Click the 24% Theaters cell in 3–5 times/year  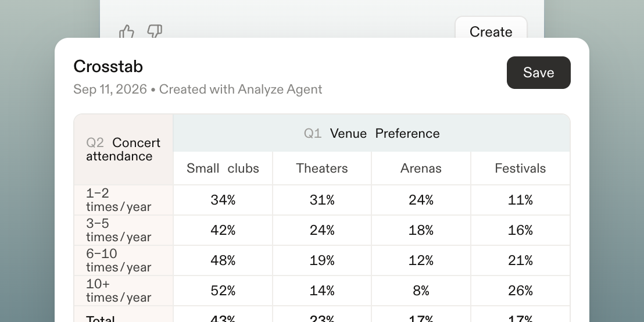(x=322, y=230)
